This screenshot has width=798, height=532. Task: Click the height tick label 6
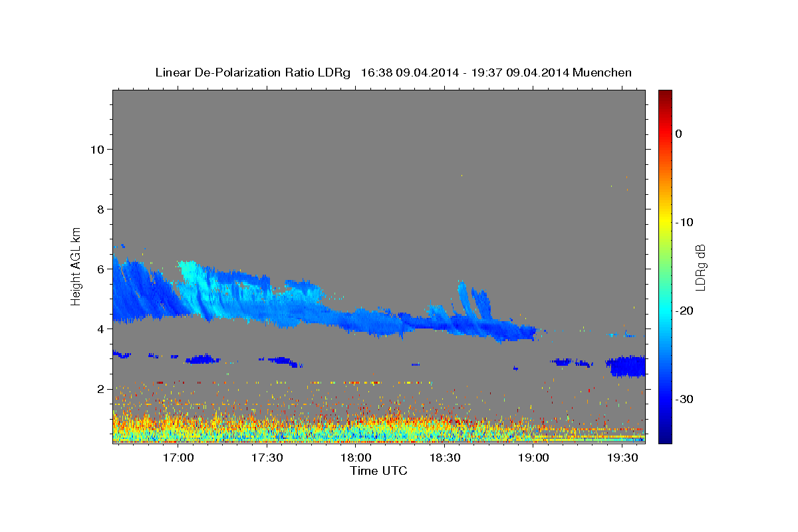coord(100,269)
